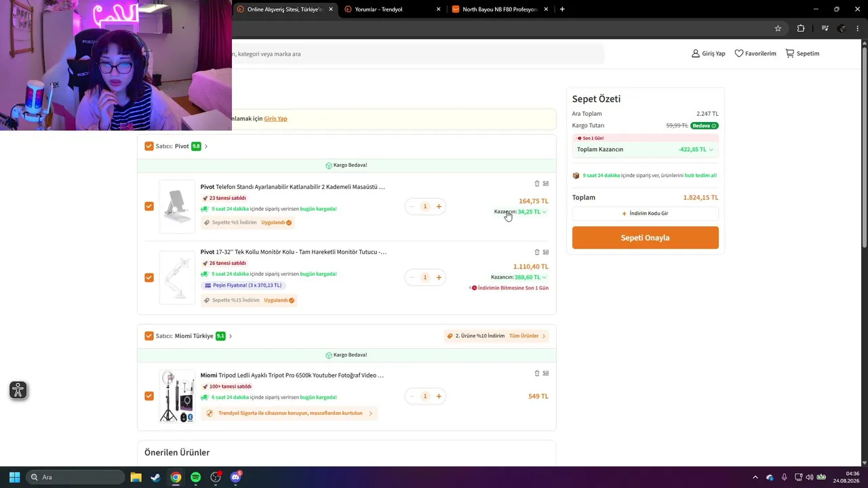This screenshot has height=488, width=868.
Task: Open the volume control in system tray
Action: (x=809, y=477)
